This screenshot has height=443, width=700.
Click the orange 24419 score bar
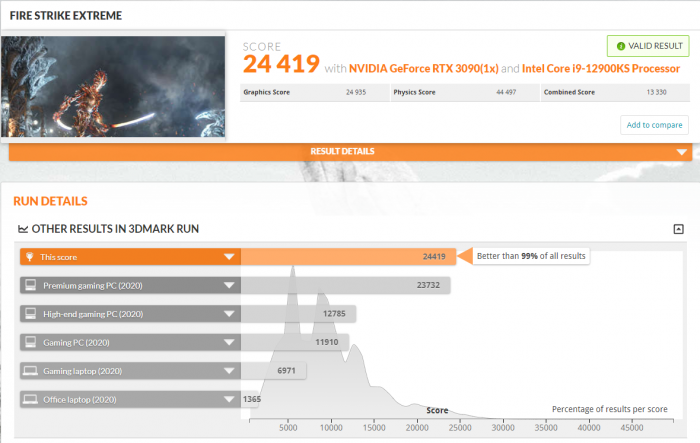click(x=350, y=257)
